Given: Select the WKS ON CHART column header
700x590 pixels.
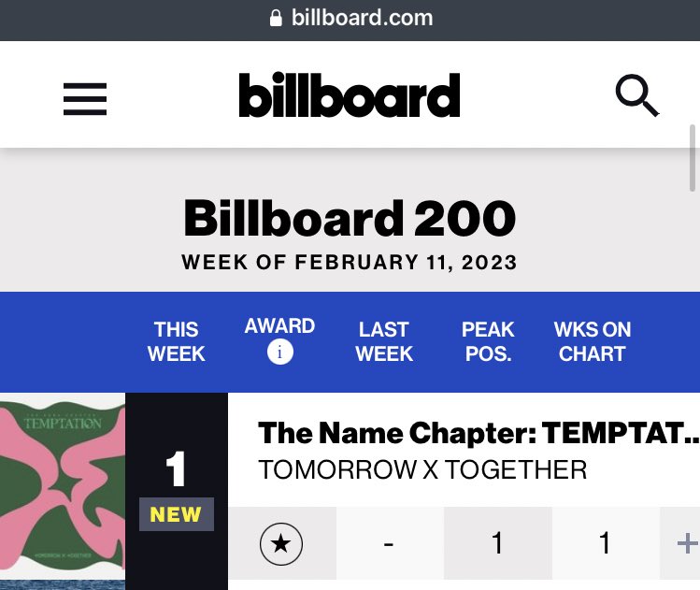Looking at the screenshot, I should point(593,341).
